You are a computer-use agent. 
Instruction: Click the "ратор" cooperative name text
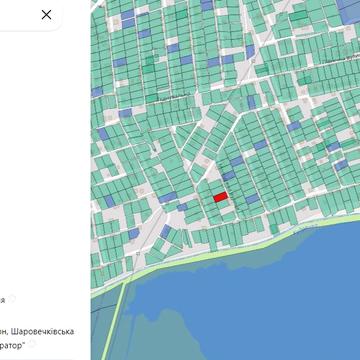[x=12, y=346]
